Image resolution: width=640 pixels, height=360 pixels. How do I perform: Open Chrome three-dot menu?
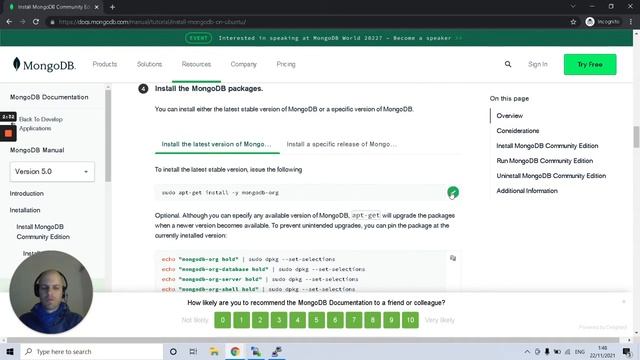[x=631, y=22]
